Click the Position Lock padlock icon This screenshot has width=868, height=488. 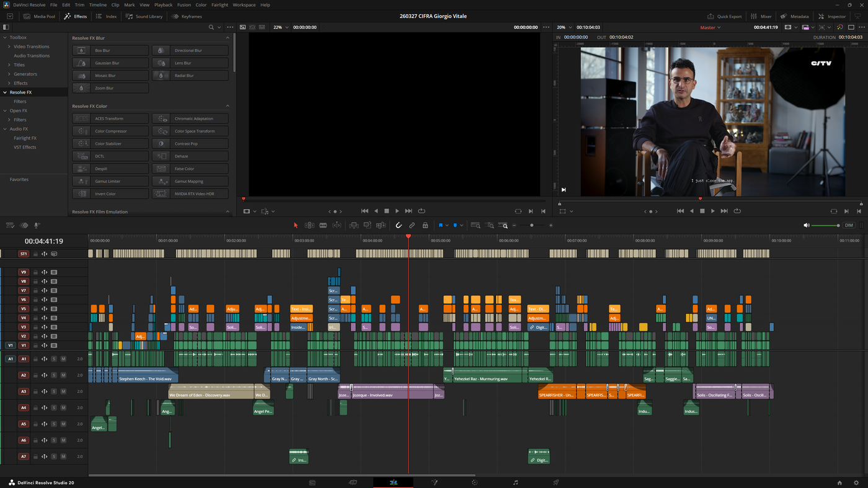coord(425,224)
